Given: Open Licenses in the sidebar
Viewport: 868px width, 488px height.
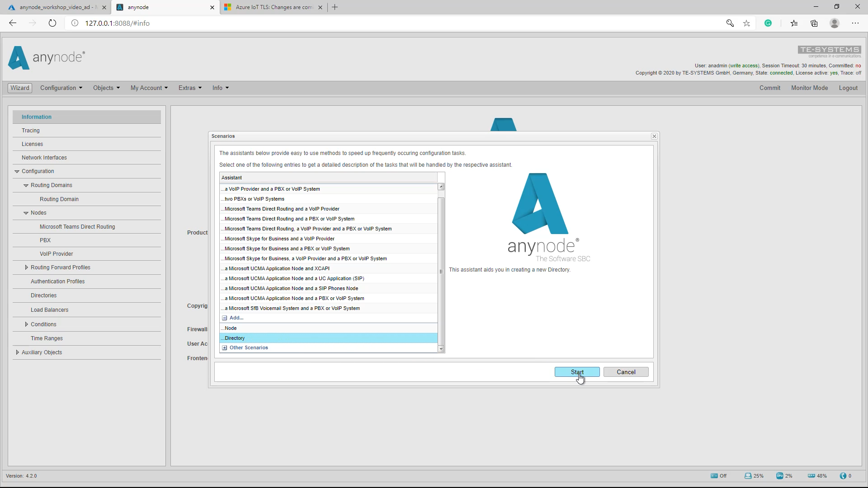Looking at the screenshot, I should tap(87, 144).
